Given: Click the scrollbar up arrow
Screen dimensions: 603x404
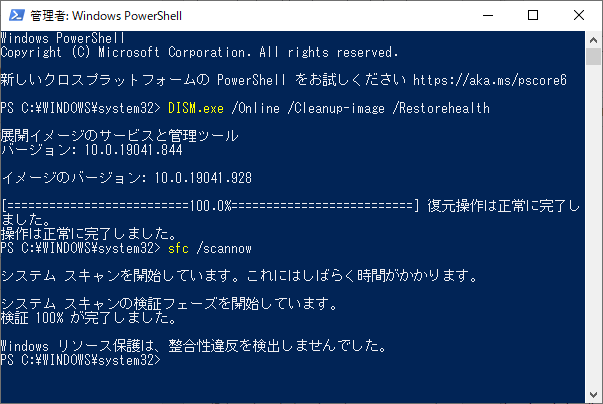Looking at the screenshot, I should tap(593, 40).
